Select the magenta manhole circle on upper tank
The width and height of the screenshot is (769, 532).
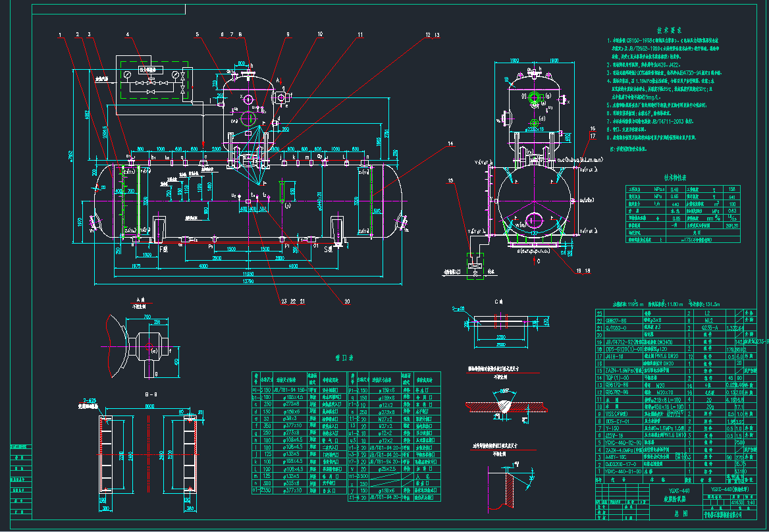[x=249, y=119]
